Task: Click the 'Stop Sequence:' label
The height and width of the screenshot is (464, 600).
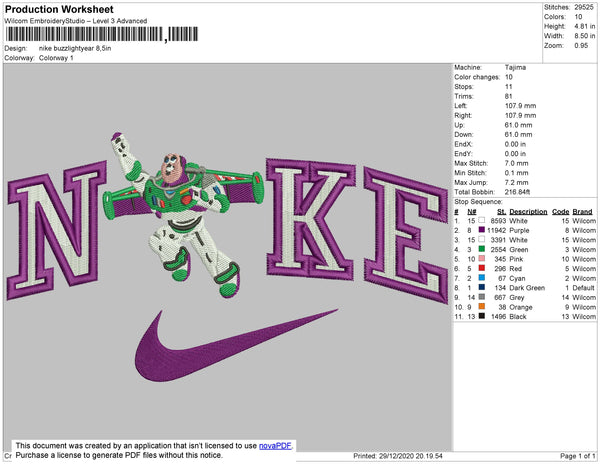Action: tap(478, 202)
